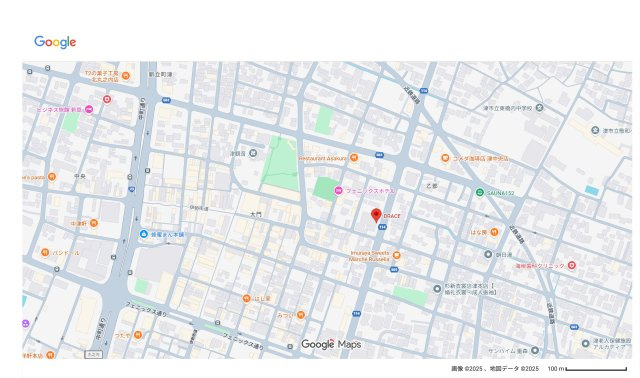Screen dimensions: 640x378
Task: Click the Pandoru restaurant marker
Action: click(45, 253)
